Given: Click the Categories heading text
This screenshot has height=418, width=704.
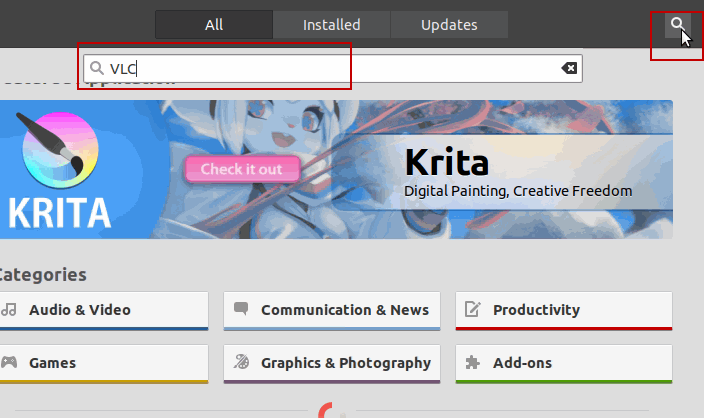Looking at the screenshot, I should click(x=43, y=275).
